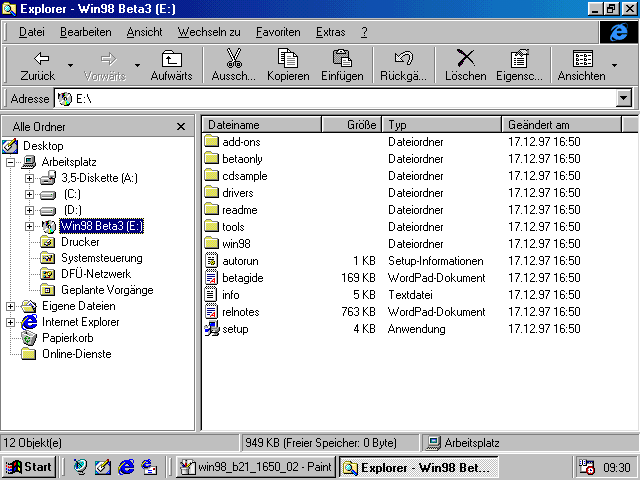Click the Start button
The image size is (640, 480).
(28, 467)
